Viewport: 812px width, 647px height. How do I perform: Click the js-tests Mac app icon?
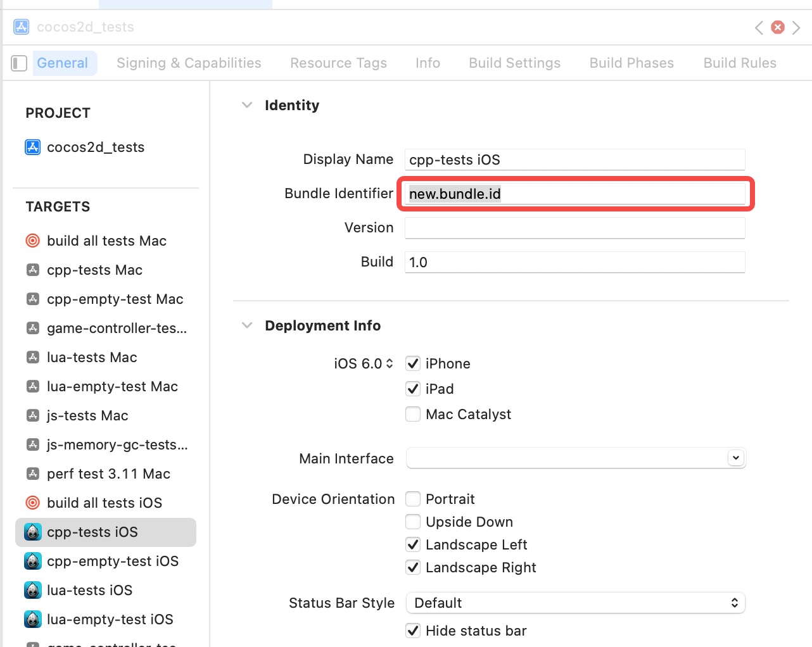pyautogui.click(x=33, y=415)
